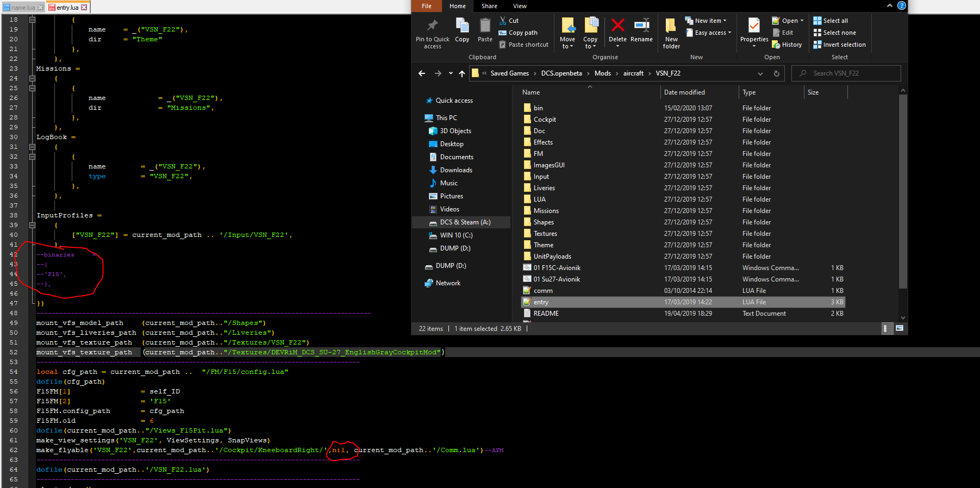Screen dimensions: 980x488
Task: Go up one folder level arrow
Action: [x=462, y=73]
